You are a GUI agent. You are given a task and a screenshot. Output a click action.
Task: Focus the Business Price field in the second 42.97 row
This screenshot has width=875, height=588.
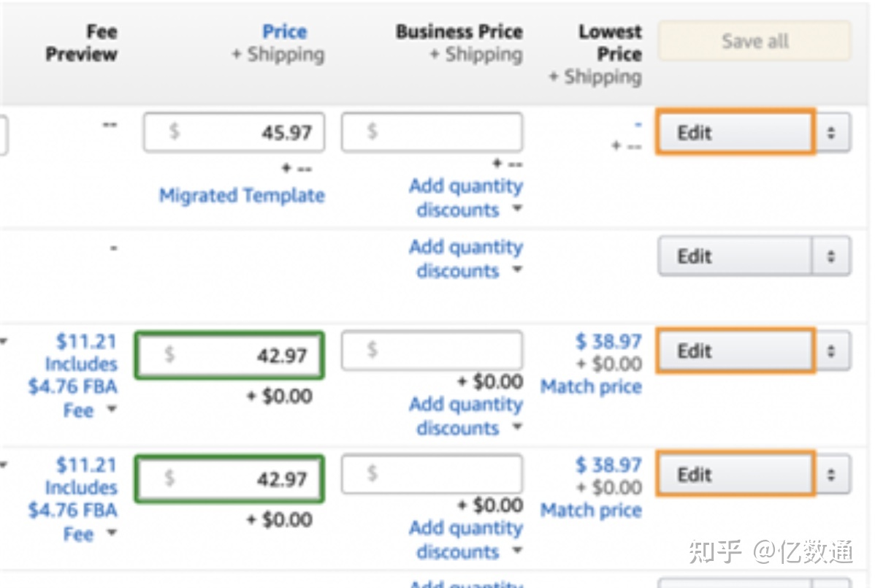(x=432, y=475)
